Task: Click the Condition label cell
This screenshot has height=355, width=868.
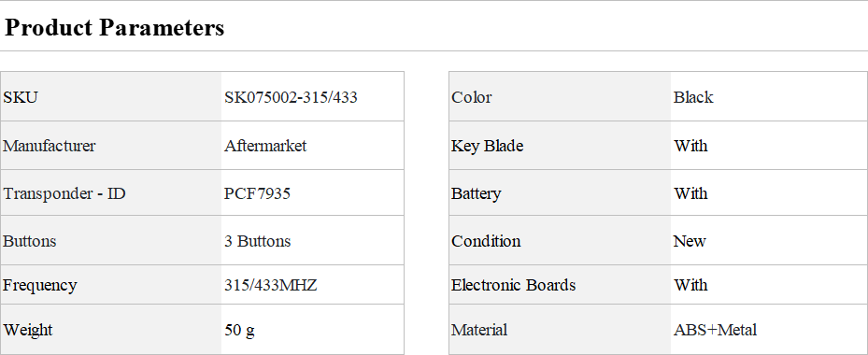Action: pos(560,241)
